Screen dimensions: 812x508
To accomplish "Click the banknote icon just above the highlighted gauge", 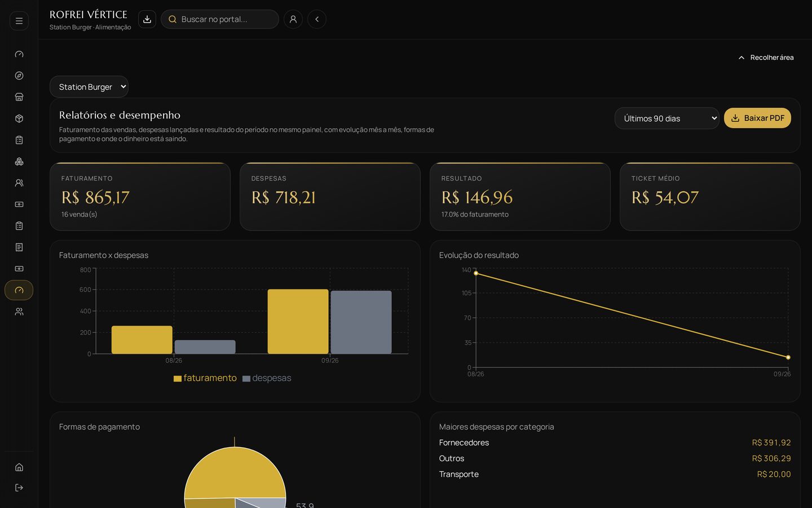I will tap(19, 269).
